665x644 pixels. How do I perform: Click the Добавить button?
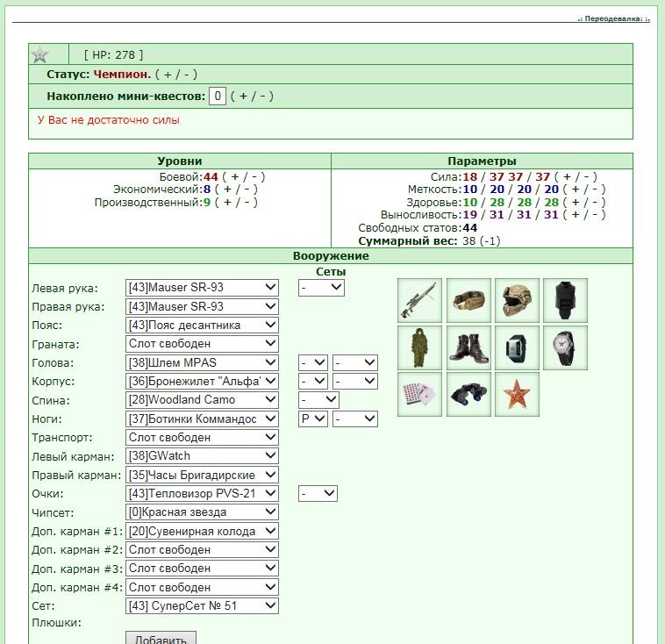(161, 638)
